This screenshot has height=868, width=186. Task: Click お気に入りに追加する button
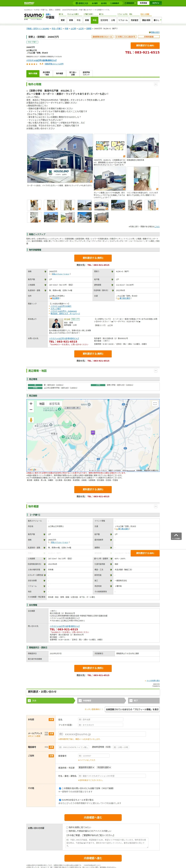pos(126,37)
